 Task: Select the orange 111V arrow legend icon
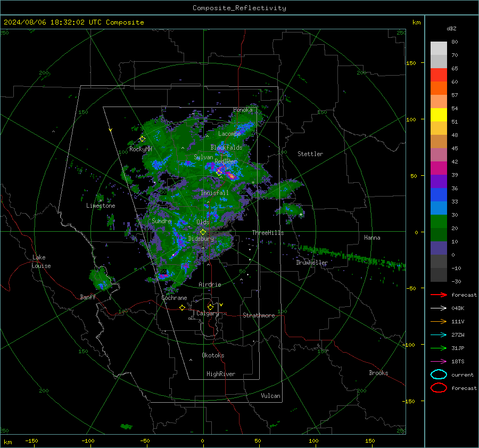point(439,321)
